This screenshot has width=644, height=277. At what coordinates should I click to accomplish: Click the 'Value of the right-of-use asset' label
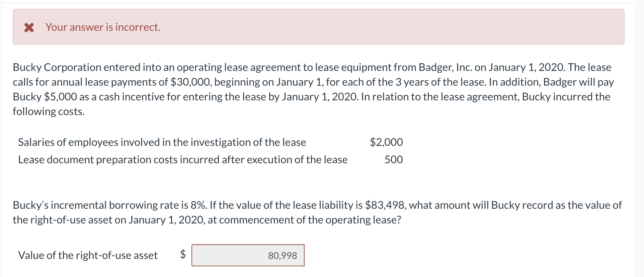coord(88,255)
